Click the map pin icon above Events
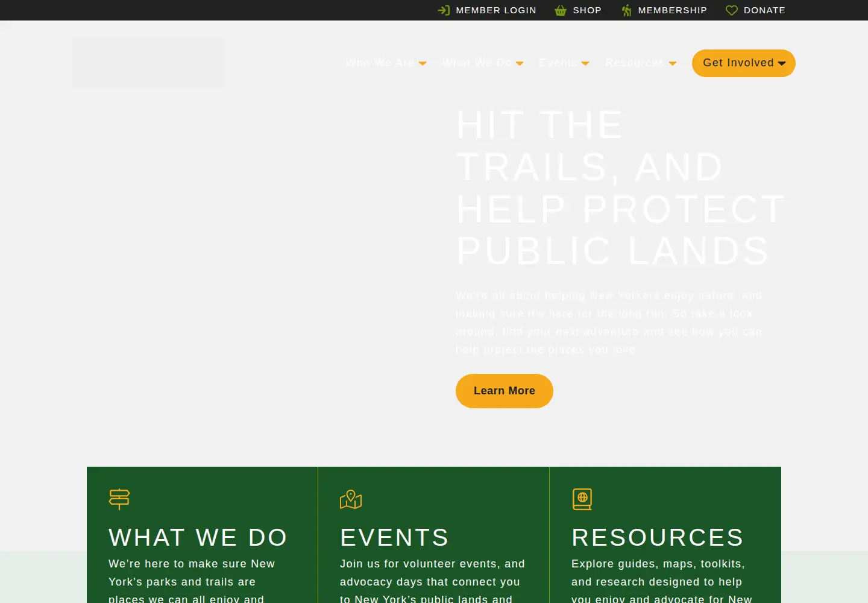868x603 pixels. [x=351, y=499]
